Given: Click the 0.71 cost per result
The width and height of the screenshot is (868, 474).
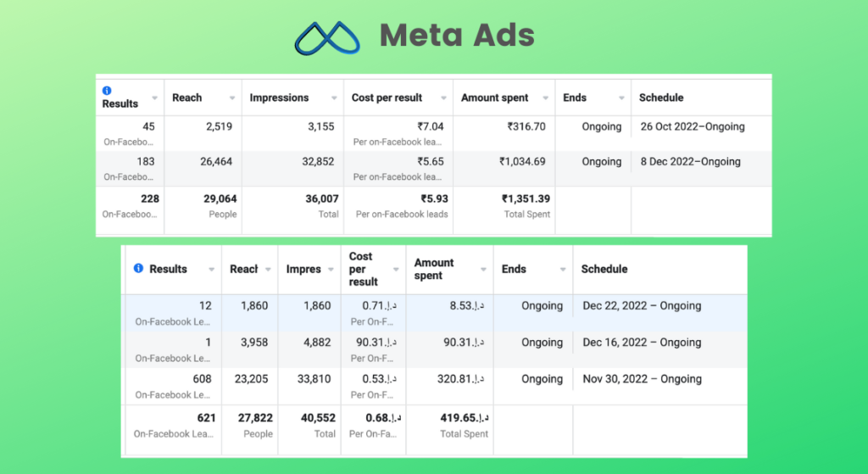Looking at the screenshot, I should click(x=379, y=305).
